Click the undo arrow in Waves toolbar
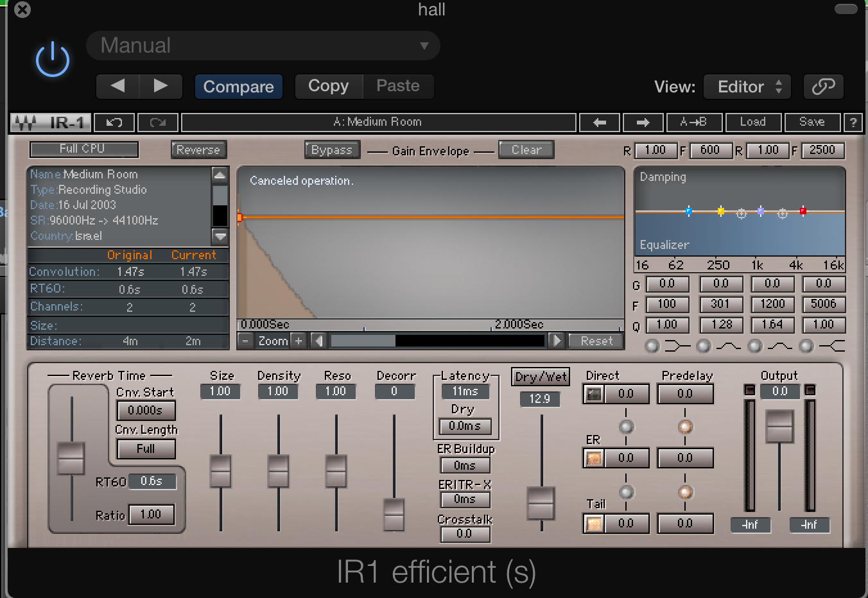 (114, 122)
